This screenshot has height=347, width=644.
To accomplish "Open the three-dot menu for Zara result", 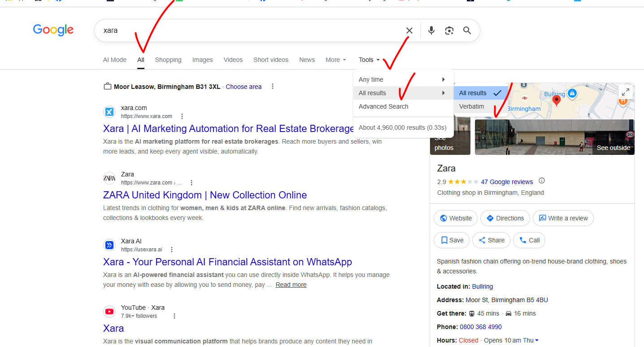I will 191,183.
